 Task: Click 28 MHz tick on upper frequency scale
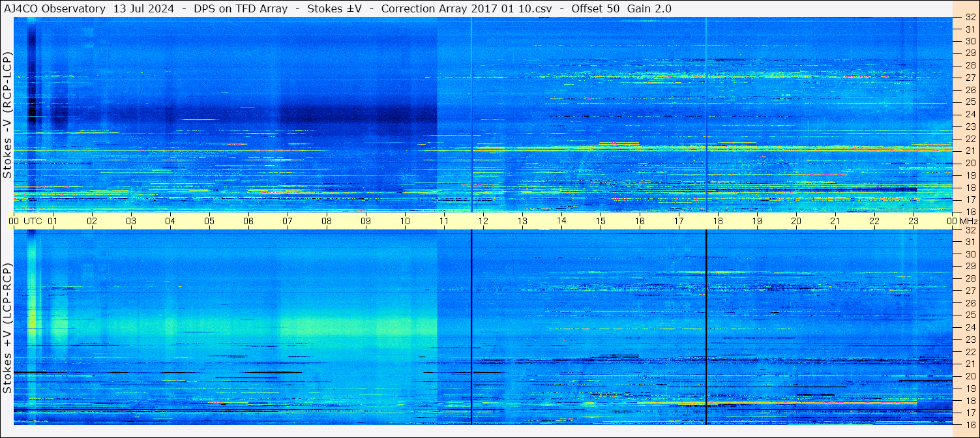970,65
